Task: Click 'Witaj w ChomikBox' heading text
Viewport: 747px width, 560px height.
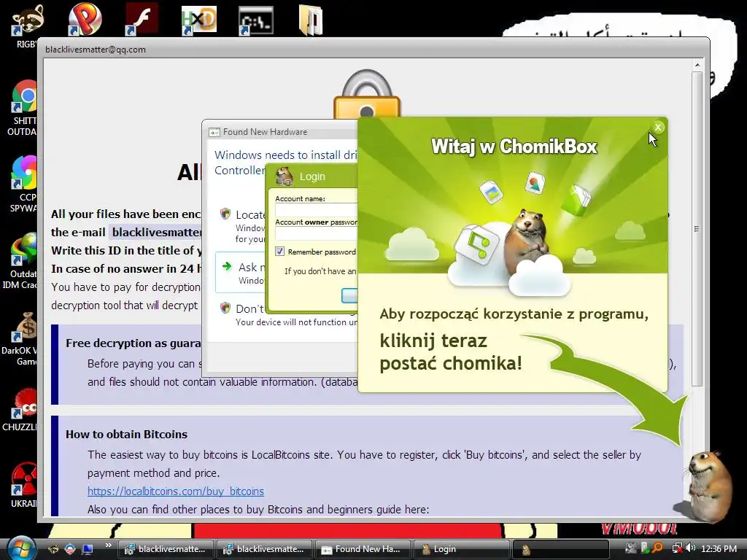Action: click(514, 146)
